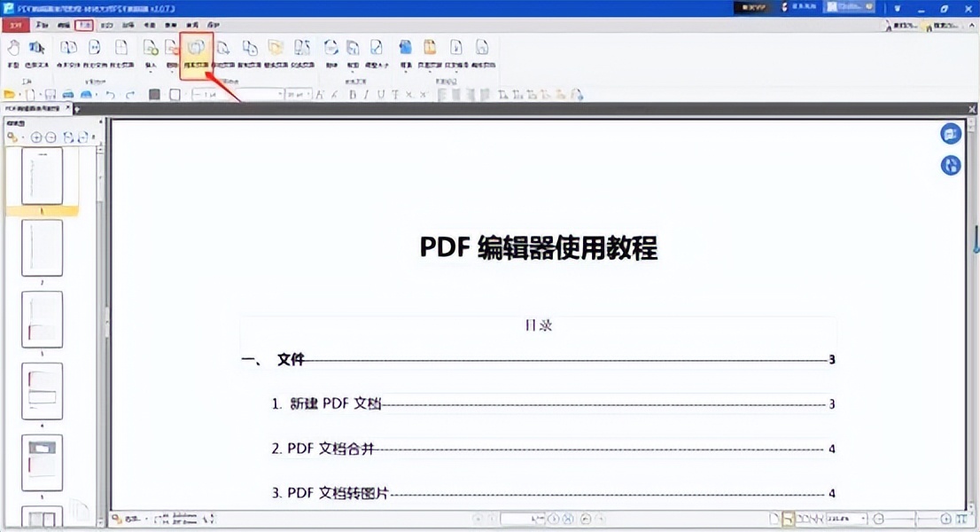Click the VIP upgrade button in title bar
The image size is (980, 532).
click(x=754, y=7)
